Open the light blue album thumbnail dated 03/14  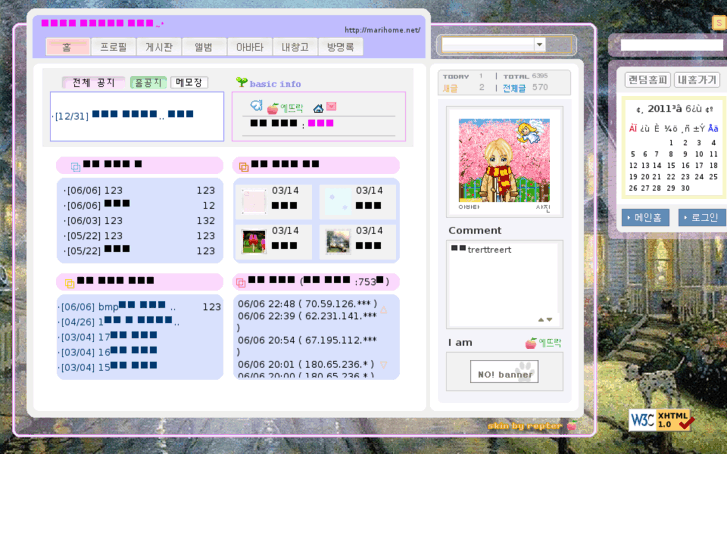[x=338, y=202]
